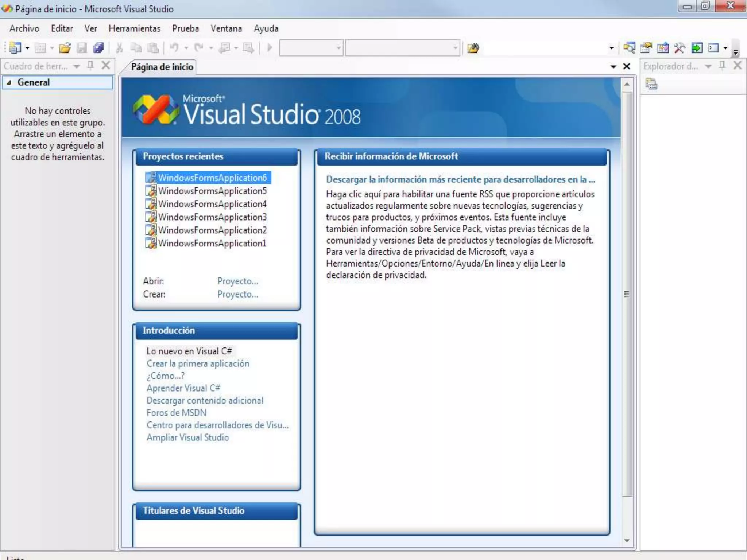Open the New Project button dropdown arrow
Viewport: 747px width, 560px height.
[27, 48]
